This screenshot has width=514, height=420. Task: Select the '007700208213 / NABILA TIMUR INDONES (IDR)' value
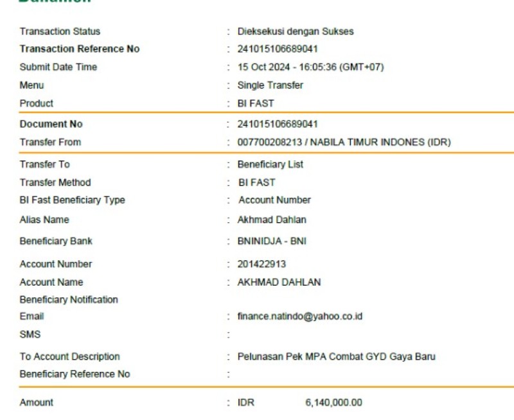pyautogui.click(x=344, y=142)
